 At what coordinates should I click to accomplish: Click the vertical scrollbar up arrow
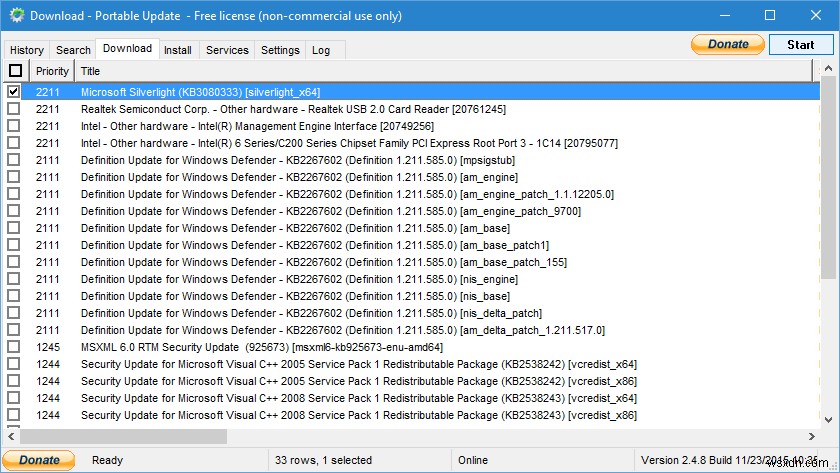[x=829, y=69]
